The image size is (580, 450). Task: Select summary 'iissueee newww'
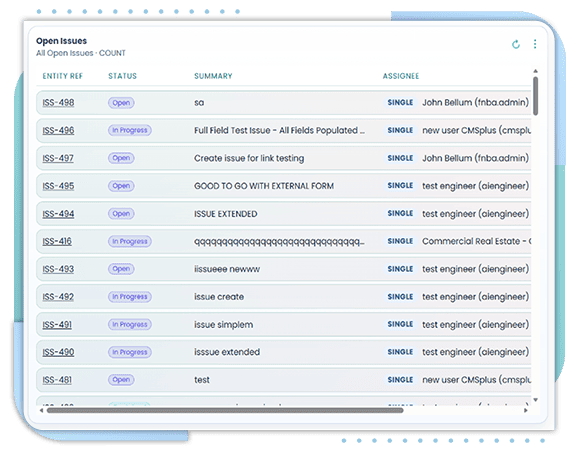tap(227, 269)
